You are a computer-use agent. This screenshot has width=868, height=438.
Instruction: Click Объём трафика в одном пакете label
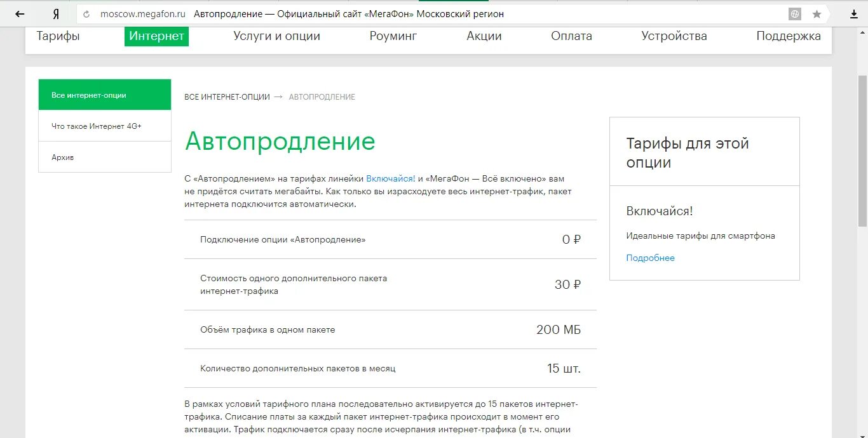268,330
